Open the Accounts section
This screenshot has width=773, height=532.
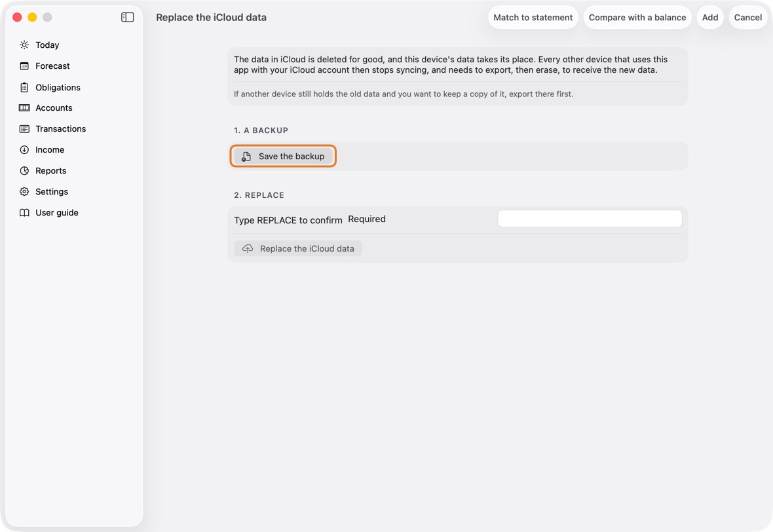[54, 108]
